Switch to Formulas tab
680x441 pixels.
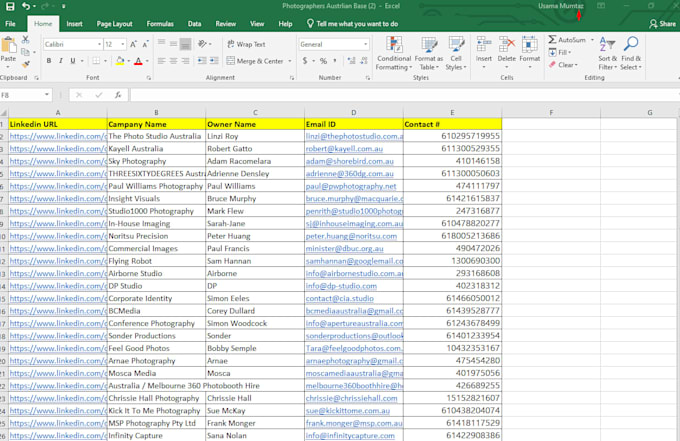point(160,24)
